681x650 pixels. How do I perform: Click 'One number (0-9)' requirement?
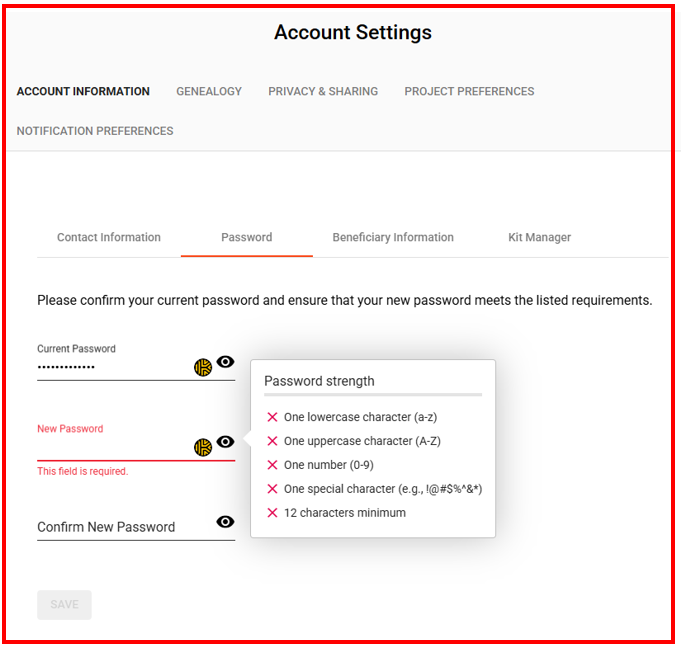(x=329, y=465)
